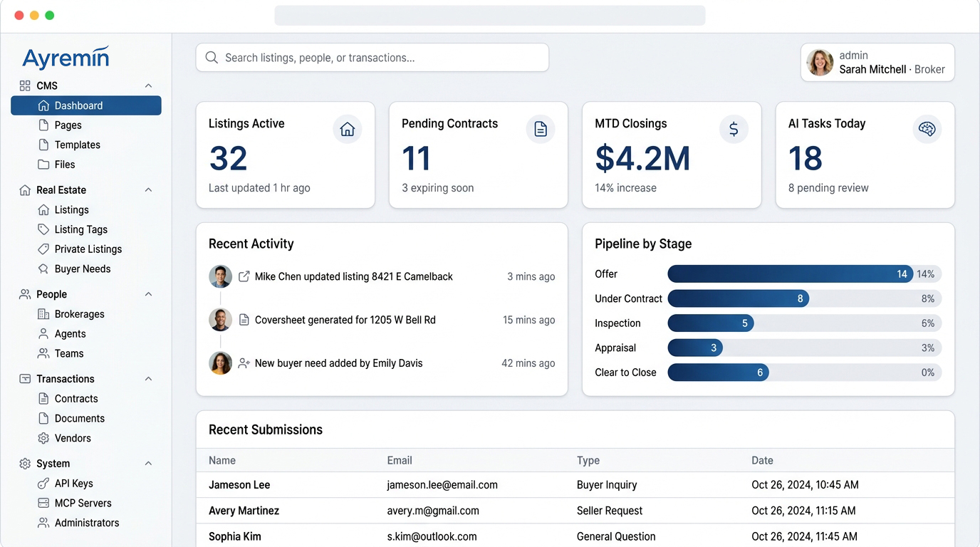The height and width of the screenshot is (547, 980).
Task: Open Coversheet generated for 1205 W Bell Rd
Action: pos(382,320)
